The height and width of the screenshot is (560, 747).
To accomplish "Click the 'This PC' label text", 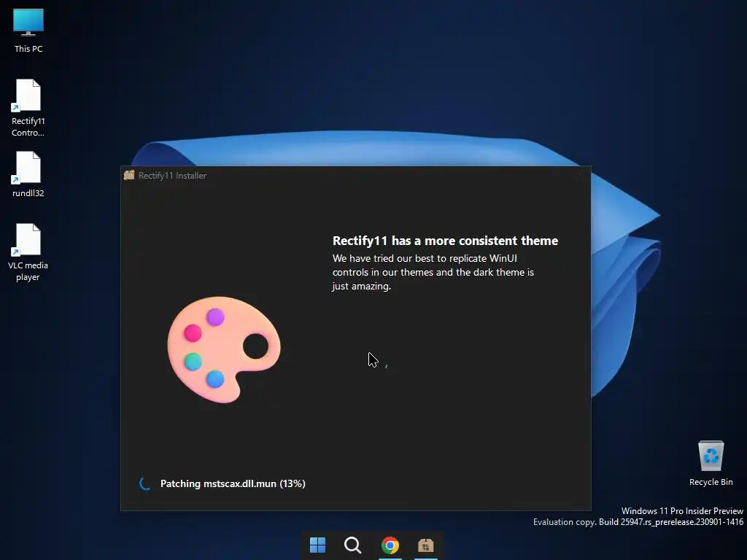I will tap(28, 49).
